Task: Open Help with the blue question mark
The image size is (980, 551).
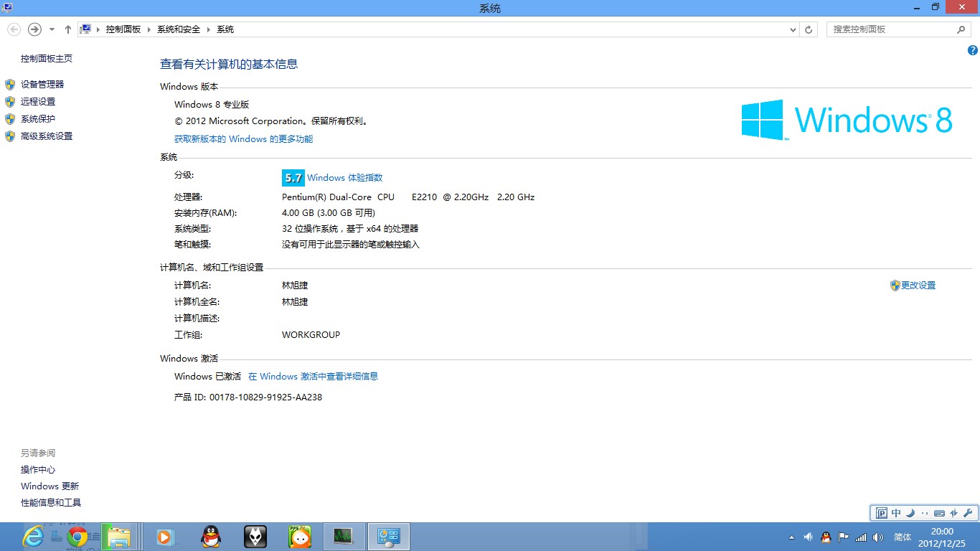Action: click(972, 50)
